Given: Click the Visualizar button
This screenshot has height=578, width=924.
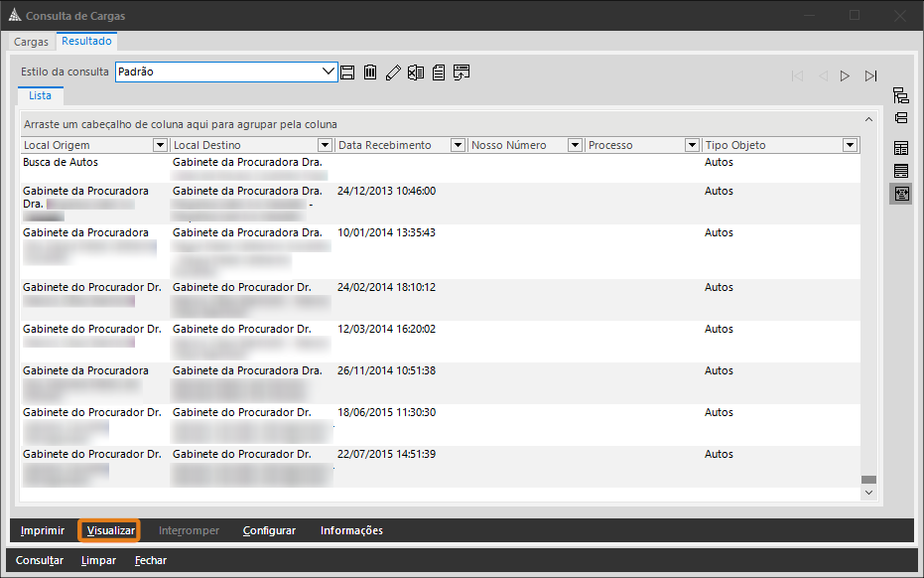Looking at the screenshot, I should (x=110, y=530).
